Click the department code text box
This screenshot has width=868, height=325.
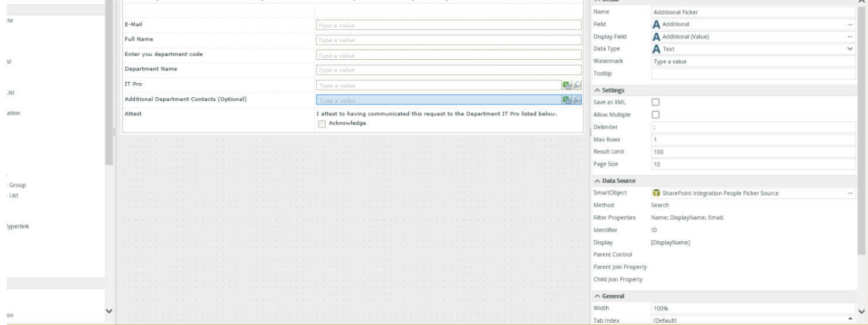point(449,55)
